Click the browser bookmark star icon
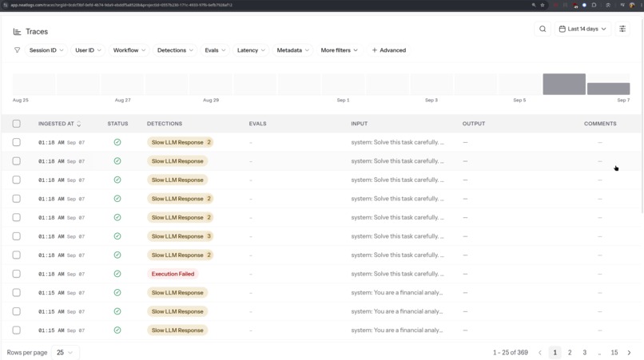 pos(543,5)
